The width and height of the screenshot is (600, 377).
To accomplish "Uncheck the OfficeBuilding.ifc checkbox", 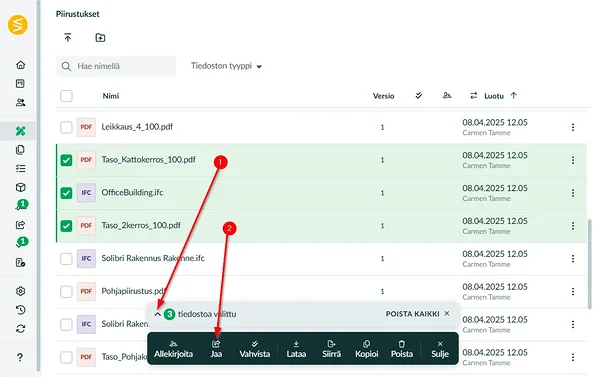I will (66, 193).
